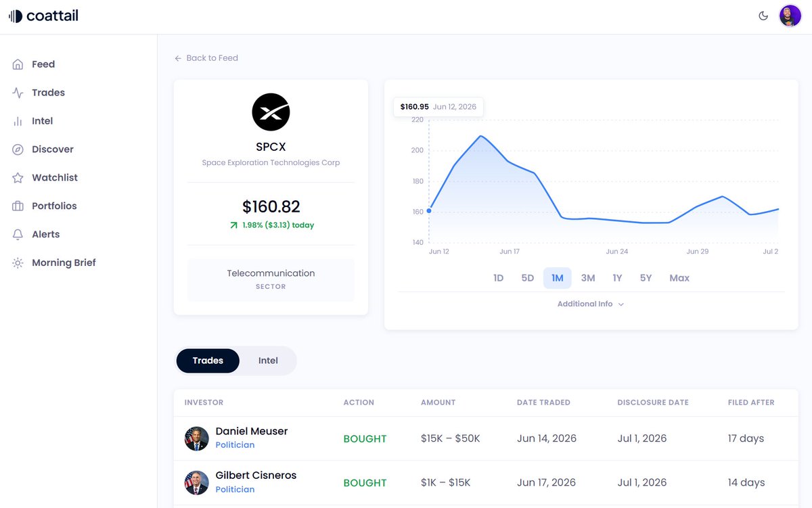Select the 1M chart range
This screenshot has width=812, height=508.
coord(558,278)
